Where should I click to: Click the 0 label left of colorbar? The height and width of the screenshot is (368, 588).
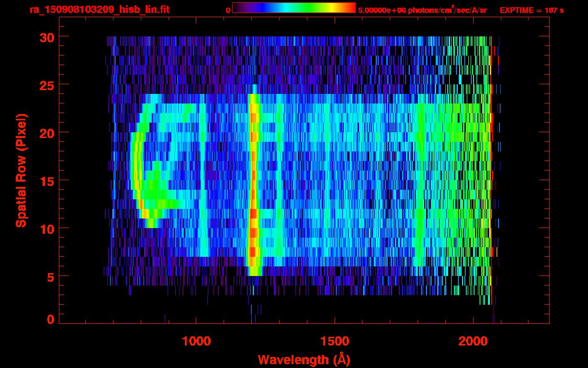click(x=228, y=10)
